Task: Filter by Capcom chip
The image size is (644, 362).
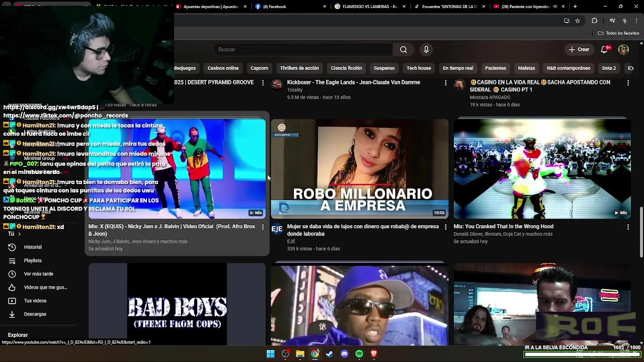Action: pos(260,68)
